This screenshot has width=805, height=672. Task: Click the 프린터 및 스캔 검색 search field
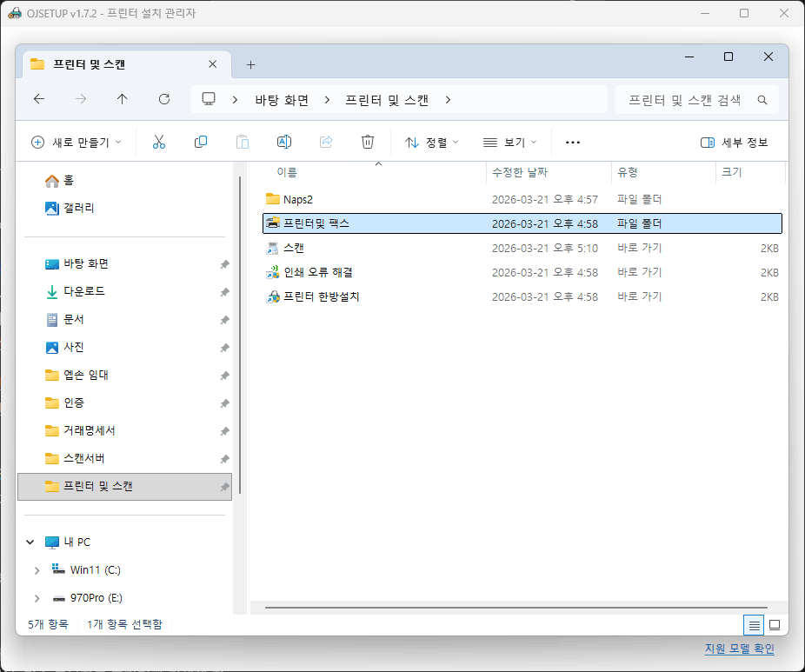click(687, 100)
